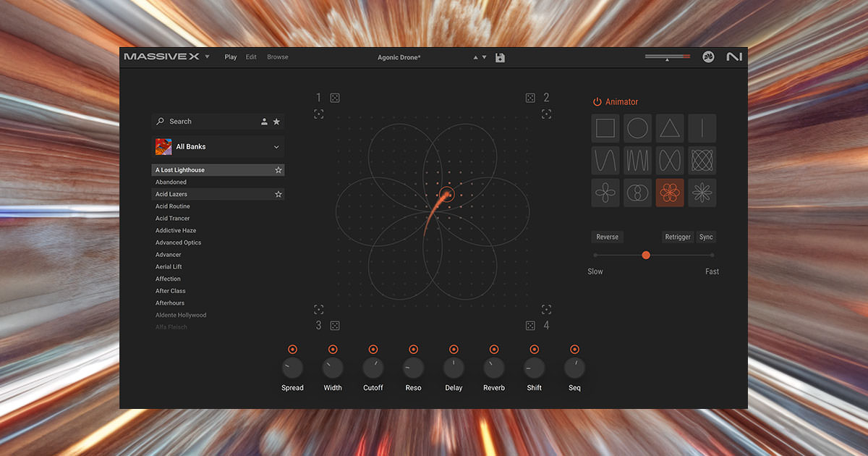The width and height of the screenshot is (868, 456).
Task: Click the circular icon beside the NI logo
Action: [x=708, y=57]
